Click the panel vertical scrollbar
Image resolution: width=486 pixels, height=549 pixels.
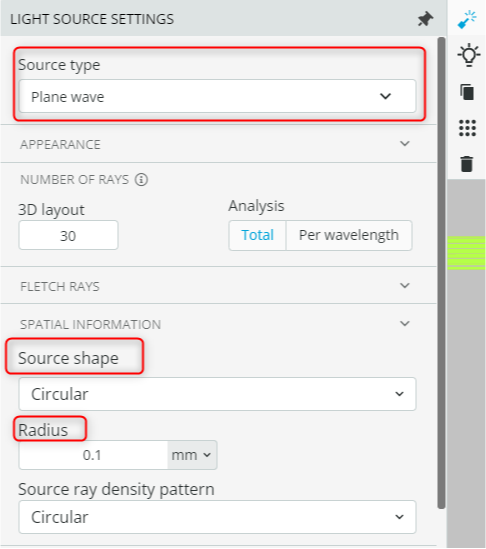tap(441, 273)
